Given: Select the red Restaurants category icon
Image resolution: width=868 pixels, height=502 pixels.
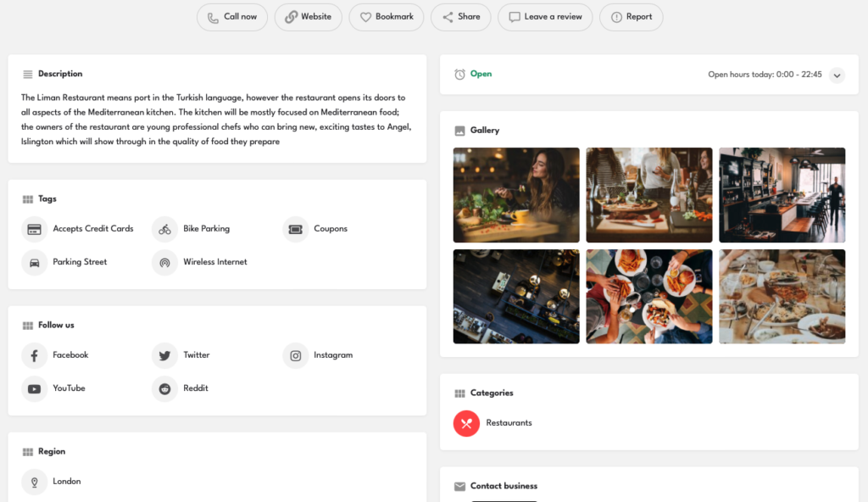Looking at the screenshot, I should pyautogui.click(x=466, y=423).
